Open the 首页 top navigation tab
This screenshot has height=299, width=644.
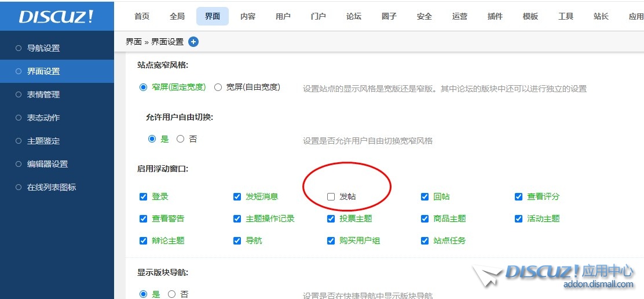coord(142,16)
